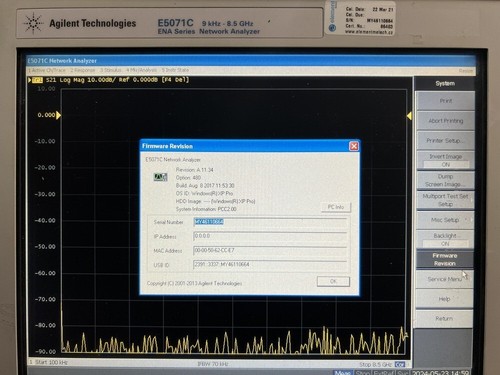Click the IFBW 70 kHz readout
Viewport: 500px width, 375px height.
pyautogui.click(x=213, y=364)
